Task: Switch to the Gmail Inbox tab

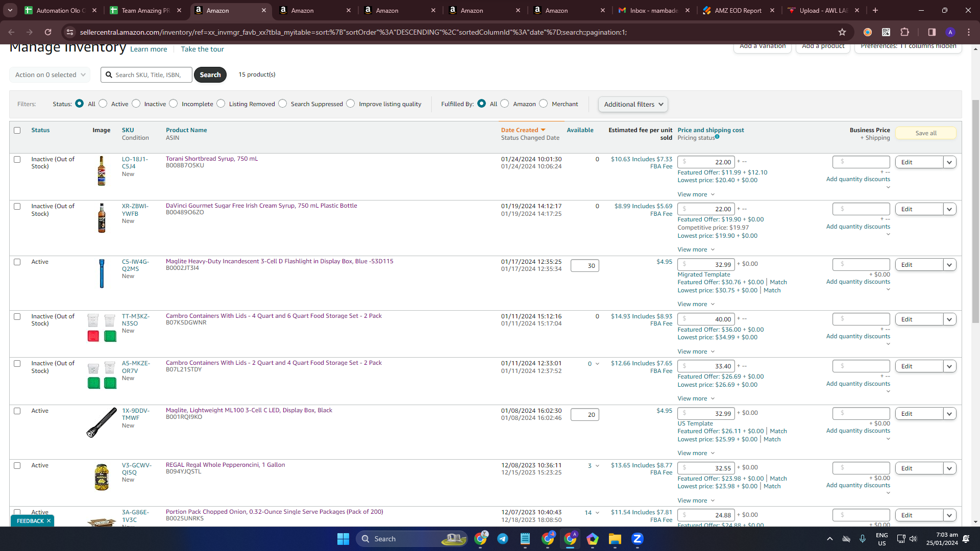Action: point(654,10)
